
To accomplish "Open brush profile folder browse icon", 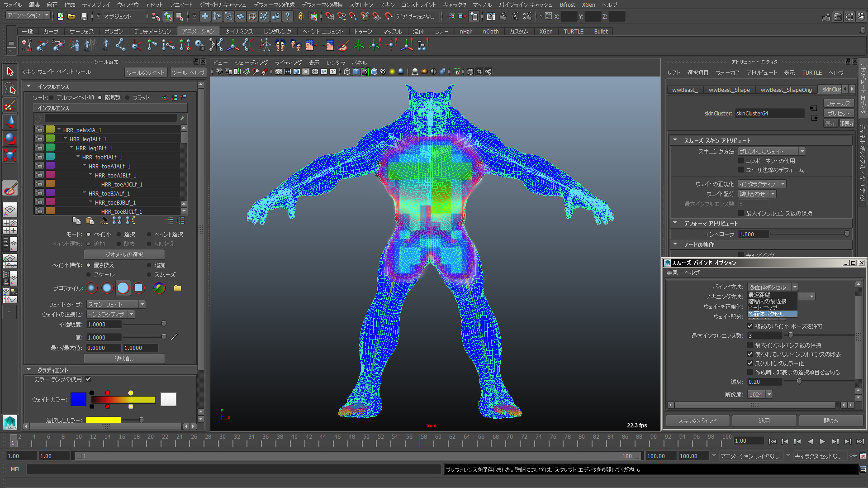I will [x=177, y=288].
